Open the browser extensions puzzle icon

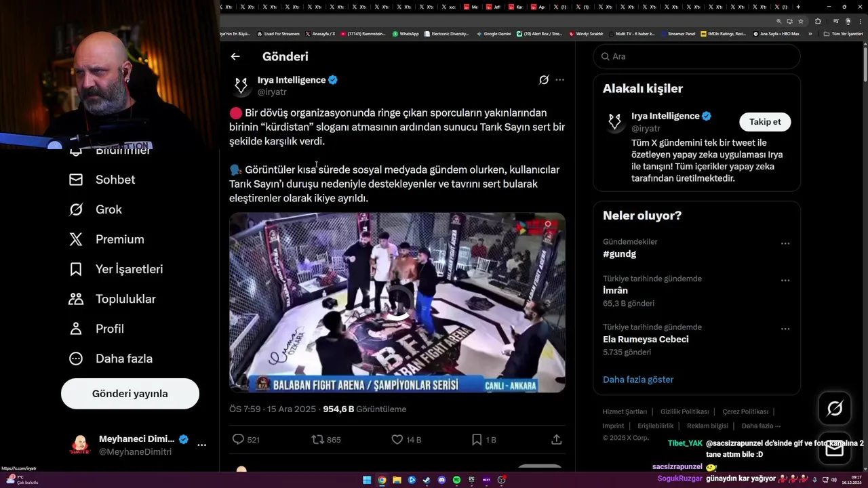pyautogui.click(x=818, y=22)
